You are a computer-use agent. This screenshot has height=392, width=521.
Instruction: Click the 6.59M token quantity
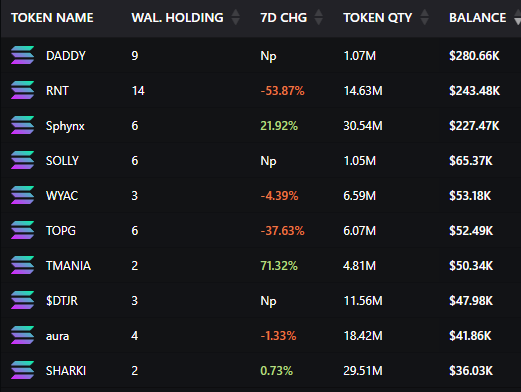point(360,196)
